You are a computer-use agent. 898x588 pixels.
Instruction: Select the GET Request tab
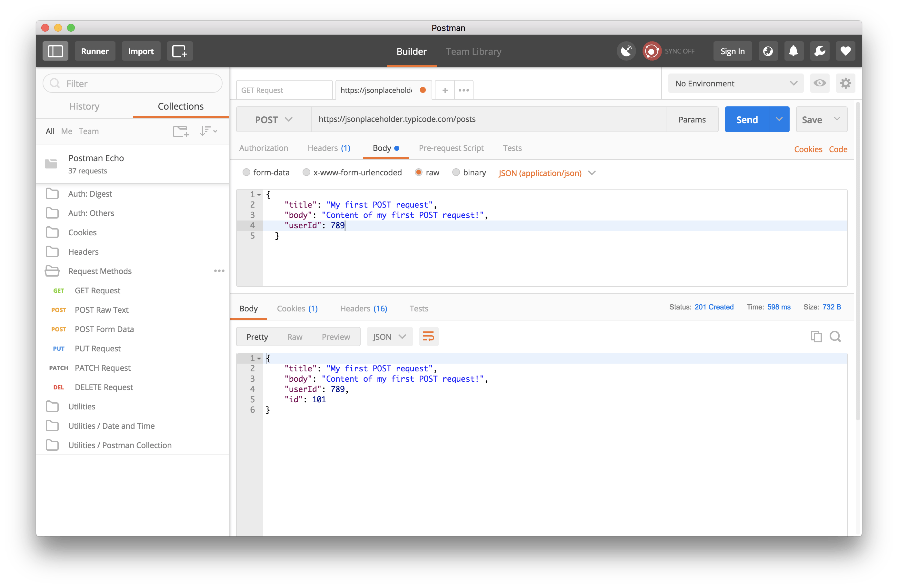284,90
